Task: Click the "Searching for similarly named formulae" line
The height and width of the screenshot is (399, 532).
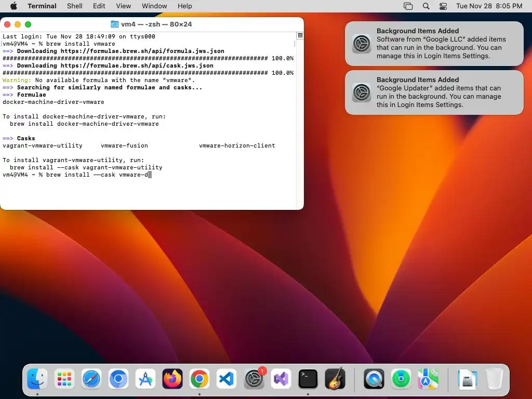Action: (x=102, y=87)
